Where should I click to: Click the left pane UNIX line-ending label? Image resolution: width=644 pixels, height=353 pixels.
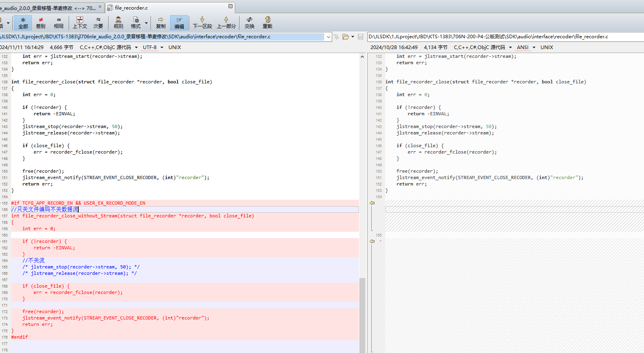174,47
